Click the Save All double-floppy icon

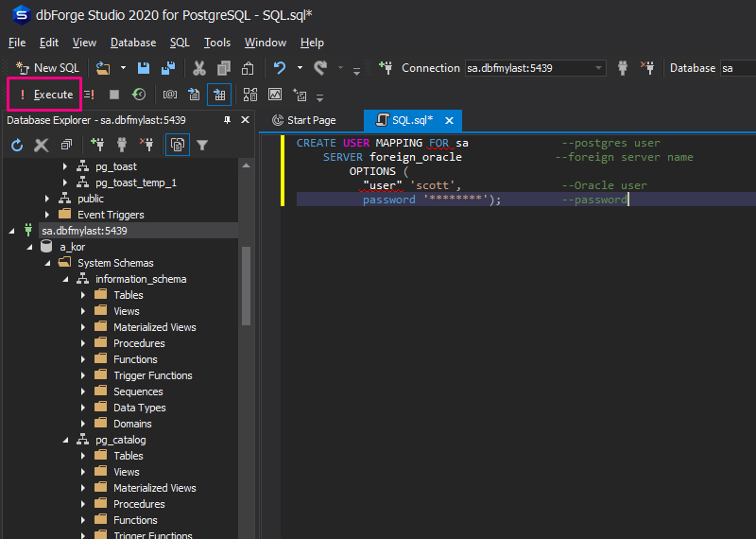[x=168, y=68]
